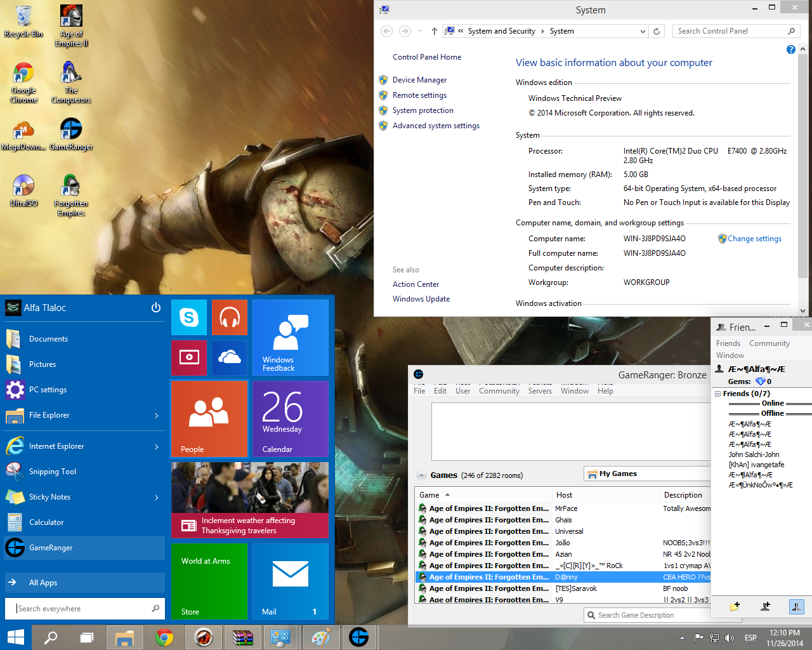Click Search Control Panel field
Screen dimensions: 812x650
(x=736, y=31)
